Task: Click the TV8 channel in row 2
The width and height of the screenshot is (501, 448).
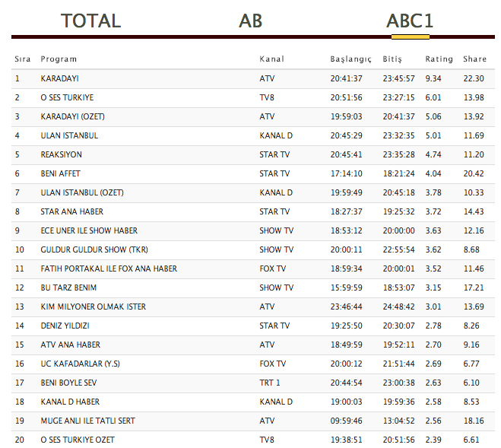Action: (267, 97)
